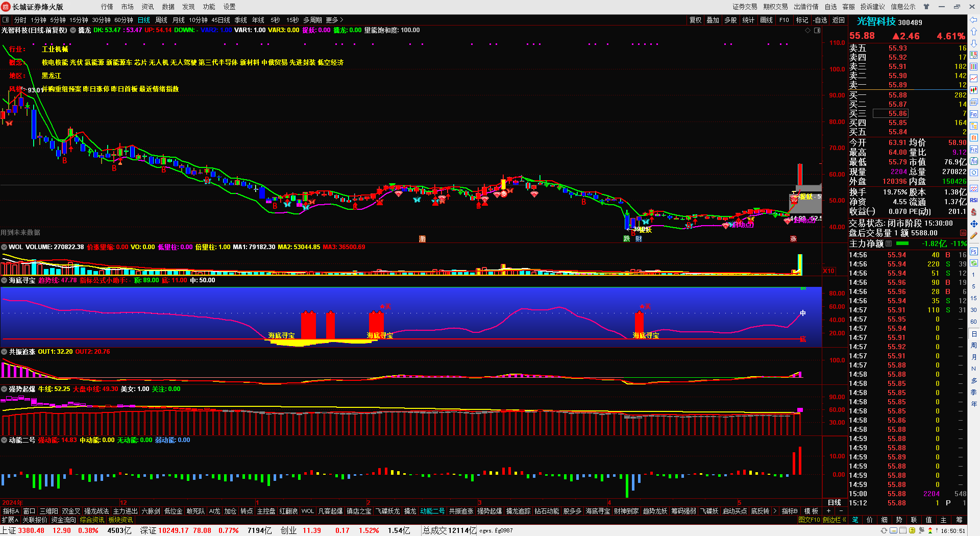Select the 海底寻宝 indicator tab at bottom
Image resolution: width=980 pixels, height=536 pixels.
pyautogui.click(x=598, y=511)
